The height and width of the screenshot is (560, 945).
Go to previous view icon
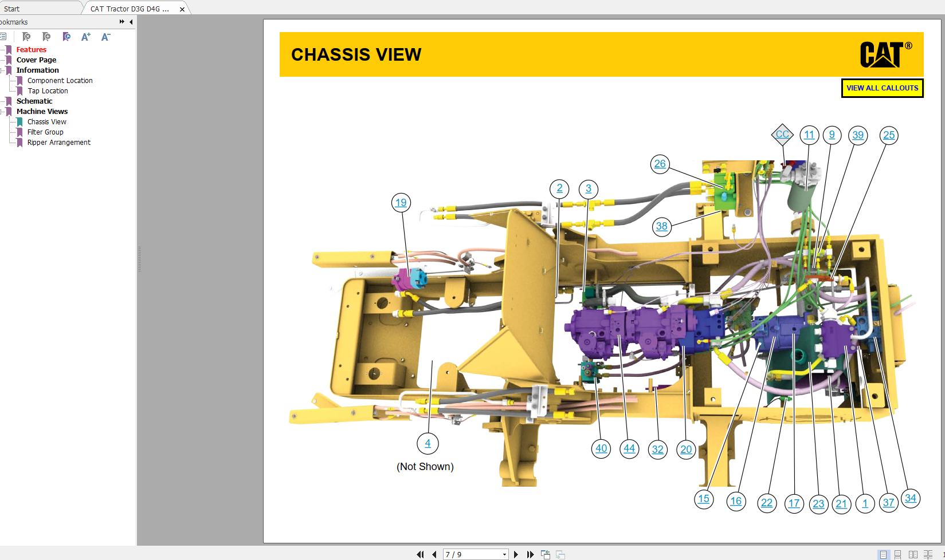(x=546, y=554)
